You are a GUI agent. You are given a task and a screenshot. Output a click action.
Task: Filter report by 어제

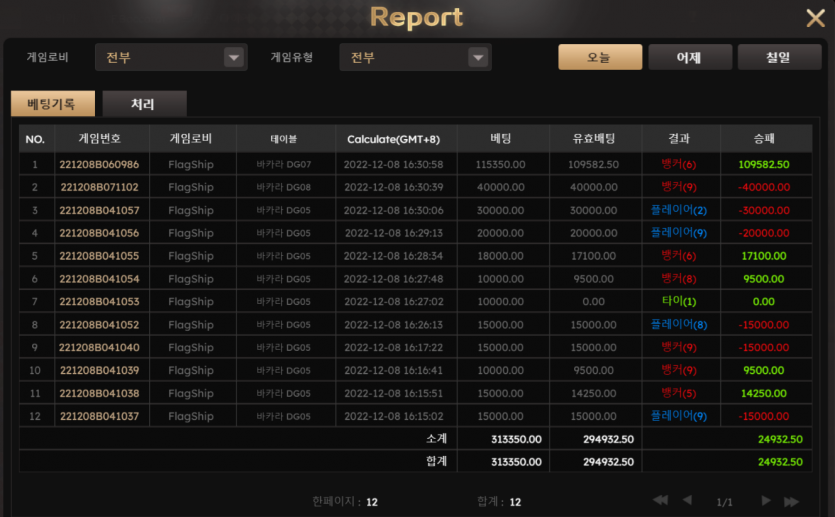pyautogui.click(x=690, y=57)
